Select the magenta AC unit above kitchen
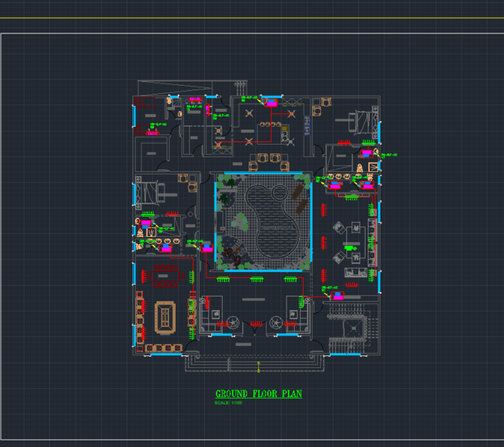This screenshot has height=447, width=504. 272,104
